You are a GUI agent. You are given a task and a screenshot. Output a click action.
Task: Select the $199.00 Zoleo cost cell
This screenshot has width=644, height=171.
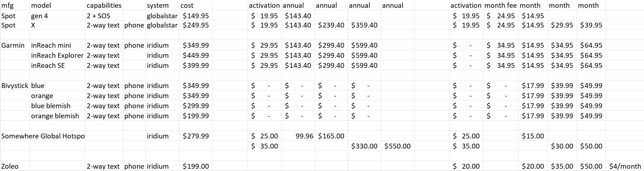click(x=196, y=166)
